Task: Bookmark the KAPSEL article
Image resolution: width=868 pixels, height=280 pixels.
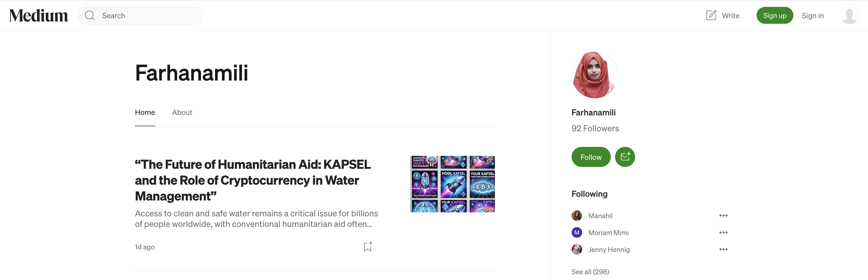Action: click(368, 247)
